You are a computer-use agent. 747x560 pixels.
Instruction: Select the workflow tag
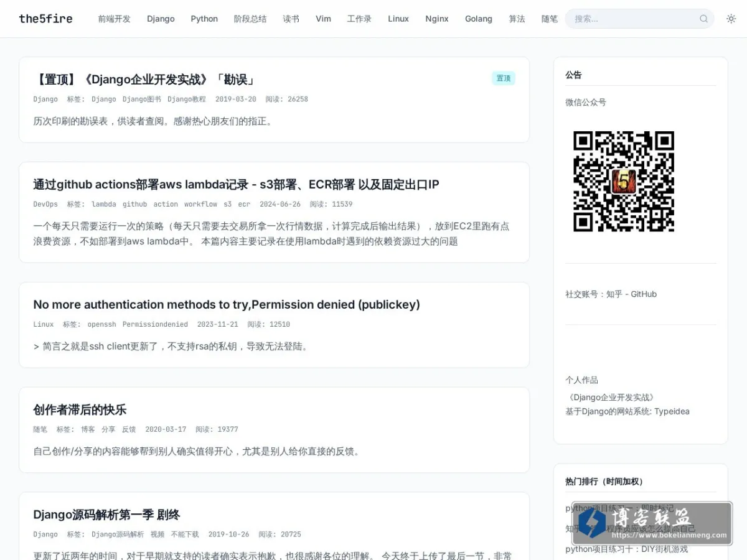pyautogui.click(x=200, y=204)
